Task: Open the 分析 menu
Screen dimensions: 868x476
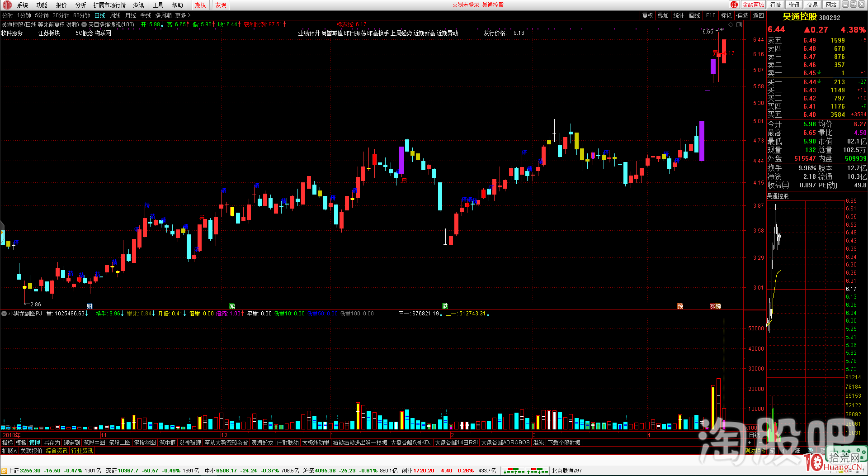Action: 81,5
